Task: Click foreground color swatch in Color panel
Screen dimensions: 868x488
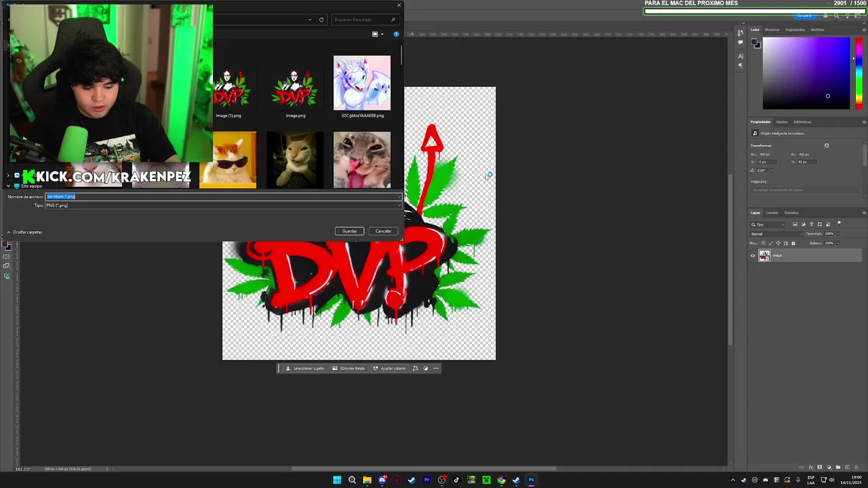Action: point(754,43)
